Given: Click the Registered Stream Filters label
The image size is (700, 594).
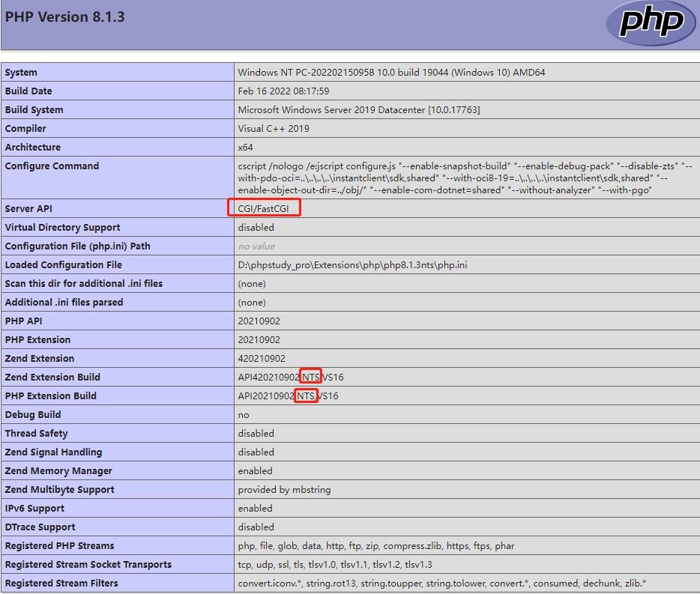Looking at the screenshot, I should point(61,583).
